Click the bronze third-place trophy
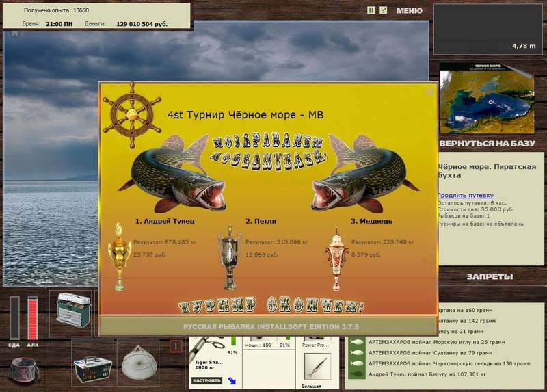The height and width of the screenshot is (392, 547). tap(336, 259)
